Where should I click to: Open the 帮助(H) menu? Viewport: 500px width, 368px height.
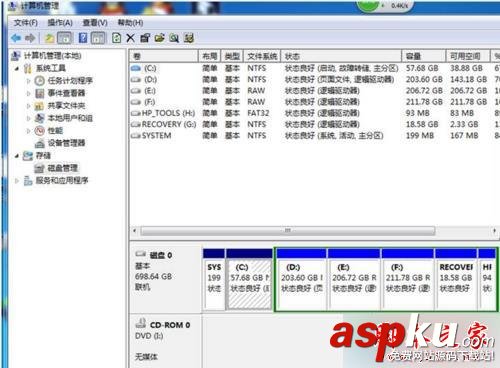point(130,23)
